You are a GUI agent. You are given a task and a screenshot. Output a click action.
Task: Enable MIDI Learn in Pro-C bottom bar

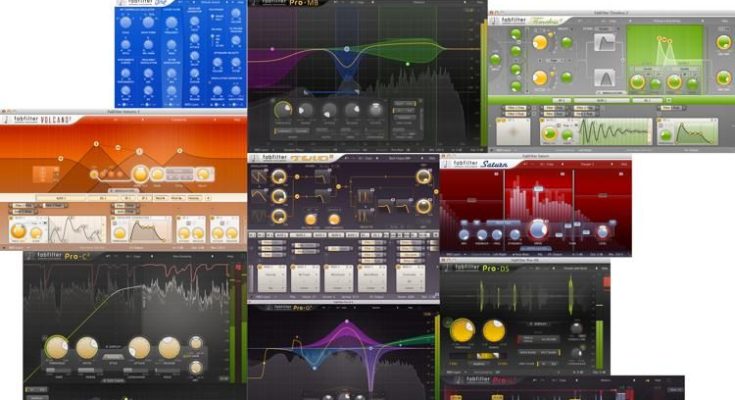click(37, 388)
